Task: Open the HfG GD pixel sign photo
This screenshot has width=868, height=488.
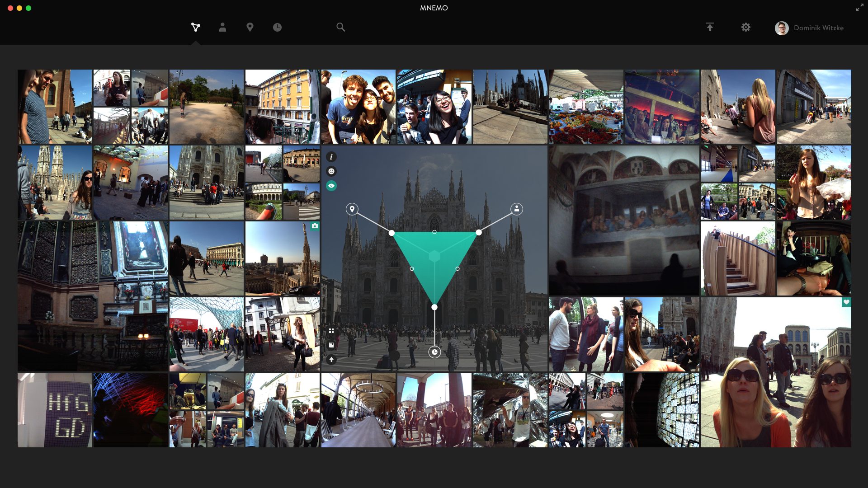Action: (55, 410)
